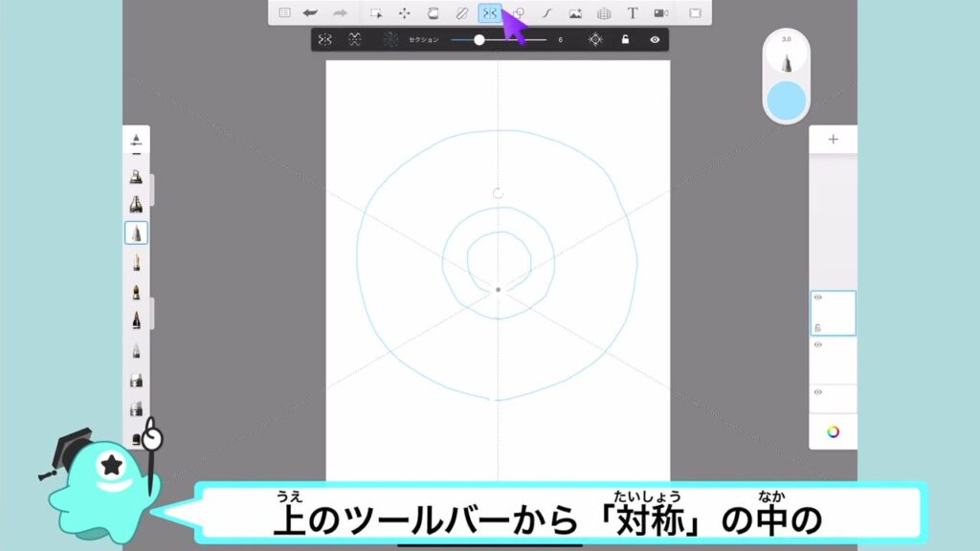The width and height of the screenshot is (980, 551).
Task: Open the ruler guide tool
Action: 461,12
